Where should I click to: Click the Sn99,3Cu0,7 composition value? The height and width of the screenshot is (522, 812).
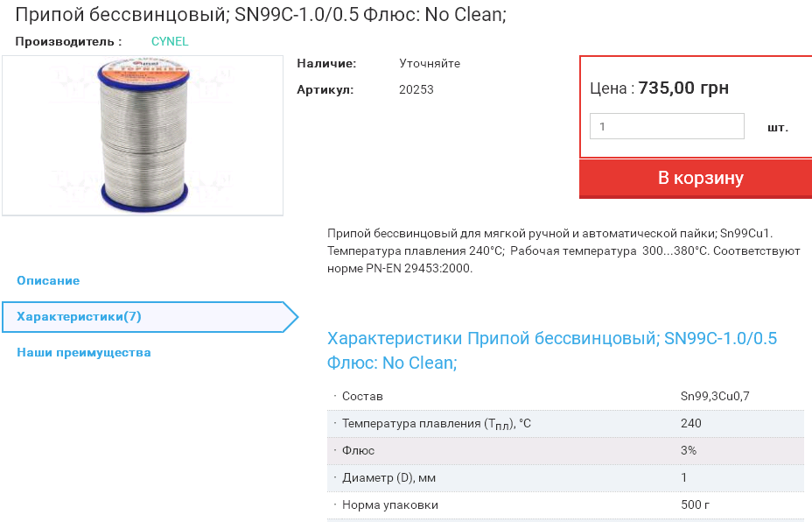[x=715, y=396]
